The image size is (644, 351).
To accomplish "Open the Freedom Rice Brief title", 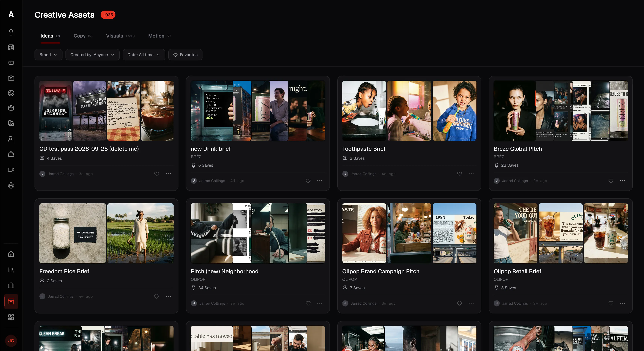I will (64, 271).
